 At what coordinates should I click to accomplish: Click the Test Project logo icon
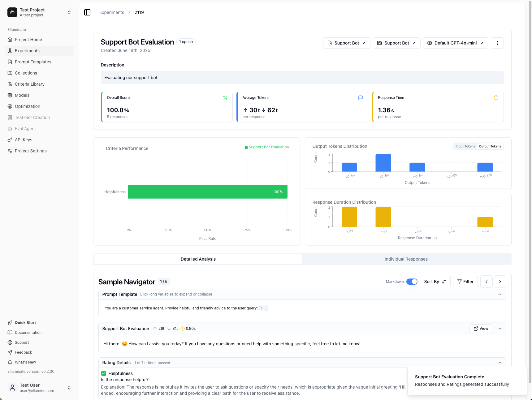click(x=12, y=12)
